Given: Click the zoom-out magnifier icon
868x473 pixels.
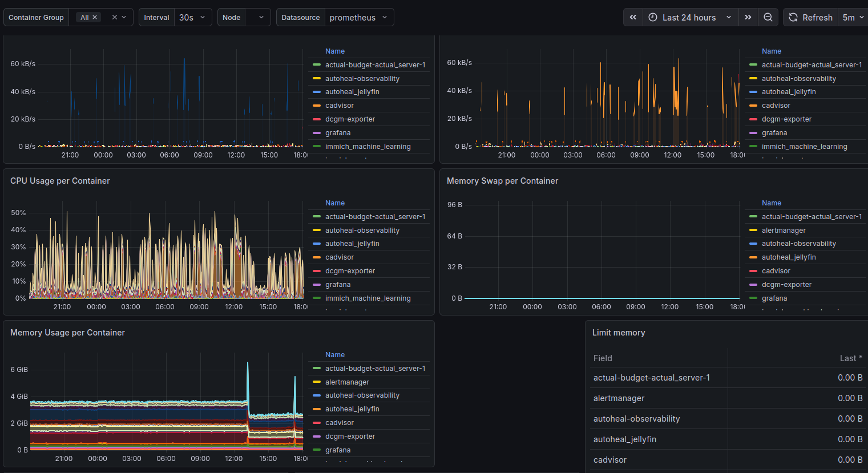Looking at the screenshot, I should tap(768, 17).
